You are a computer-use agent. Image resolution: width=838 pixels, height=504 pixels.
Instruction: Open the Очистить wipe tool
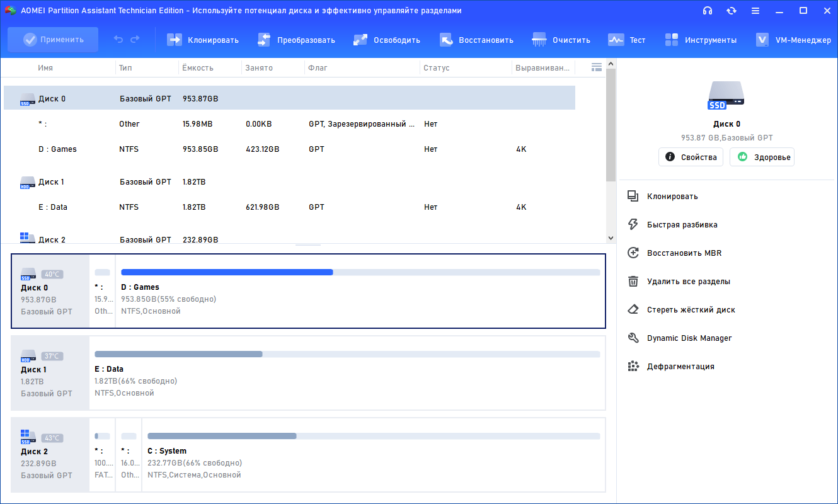pyautogui.click(x=561, y=40)
